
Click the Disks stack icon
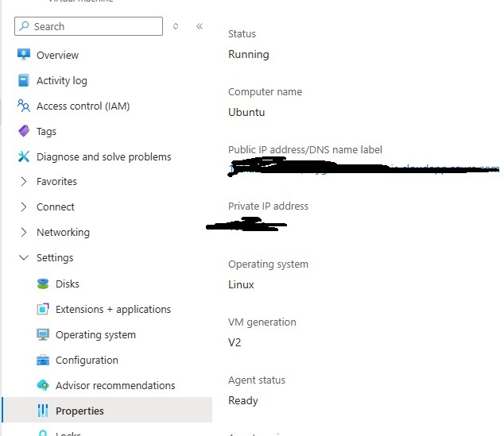click(43, 284)
